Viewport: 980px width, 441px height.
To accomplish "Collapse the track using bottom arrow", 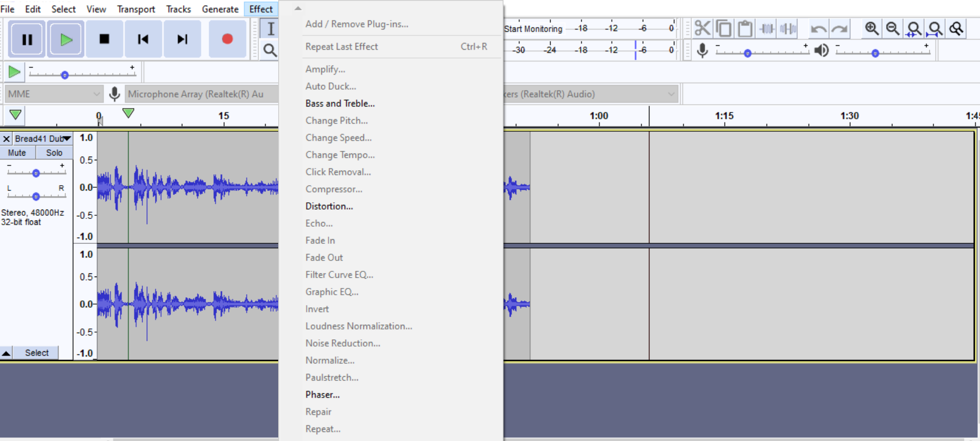I will click(x=6, y=353).
